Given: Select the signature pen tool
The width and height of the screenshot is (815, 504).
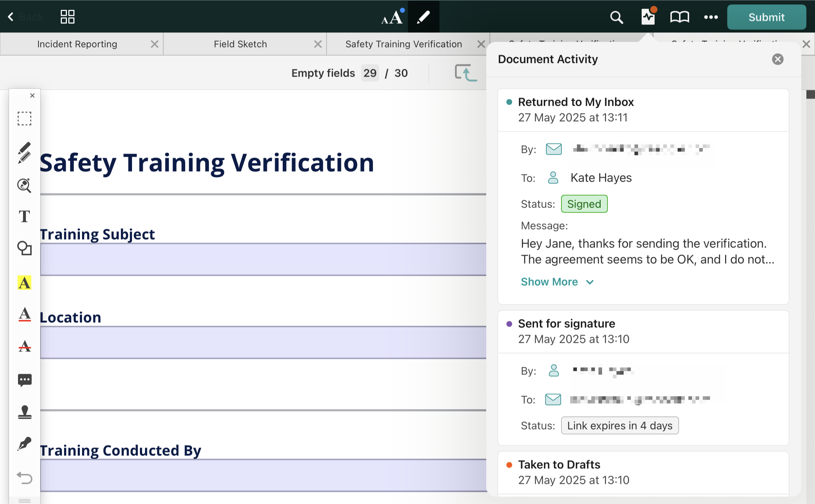Looking at the screenshot, I should tap(24, 444).
